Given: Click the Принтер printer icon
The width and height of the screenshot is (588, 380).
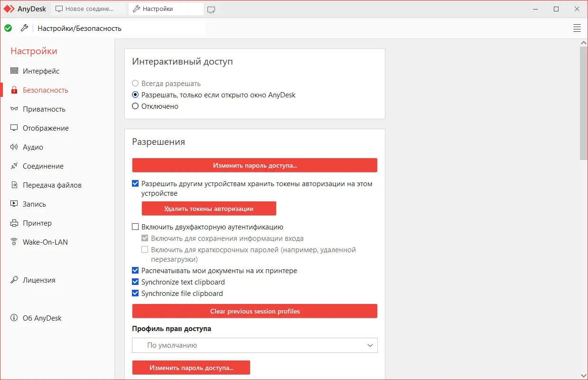Looking at the screenshot, I should (14, 223).
